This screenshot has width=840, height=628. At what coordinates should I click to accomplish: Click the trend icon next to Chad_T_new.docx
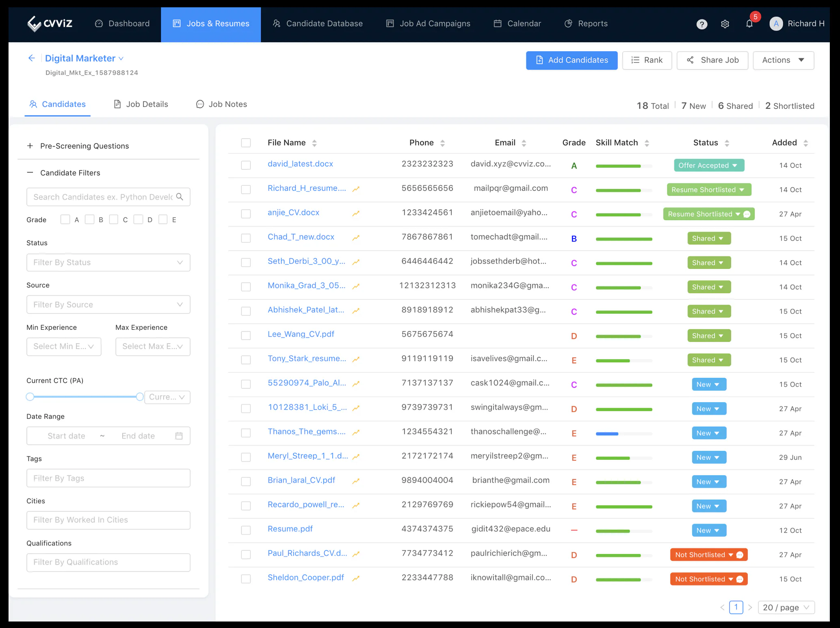[356, 238]
